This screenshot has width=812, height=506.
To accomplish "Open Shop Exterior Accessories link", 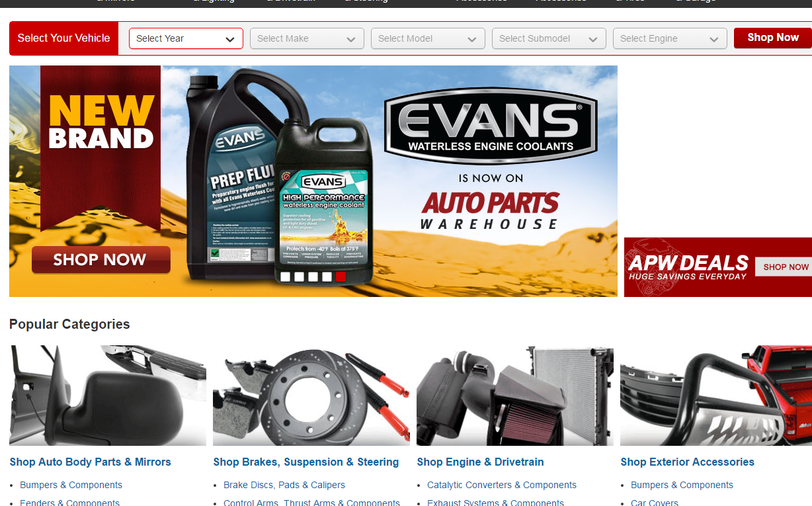I will [688, 462].
